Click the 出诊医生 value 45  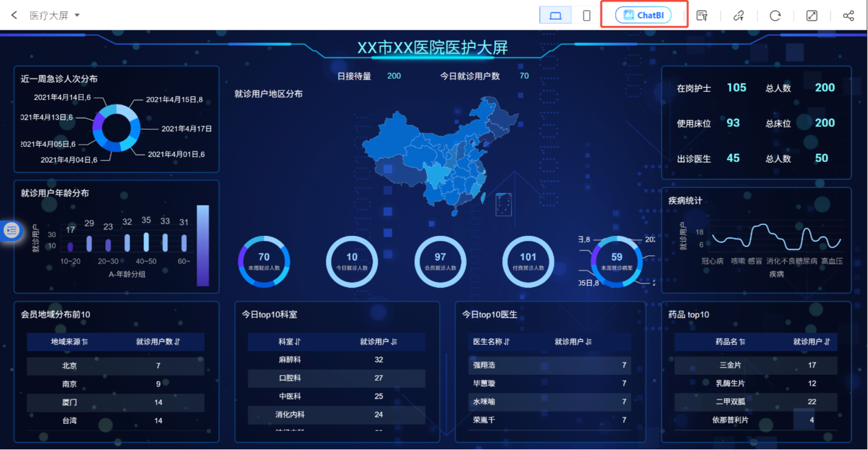(x=733, y=158)
